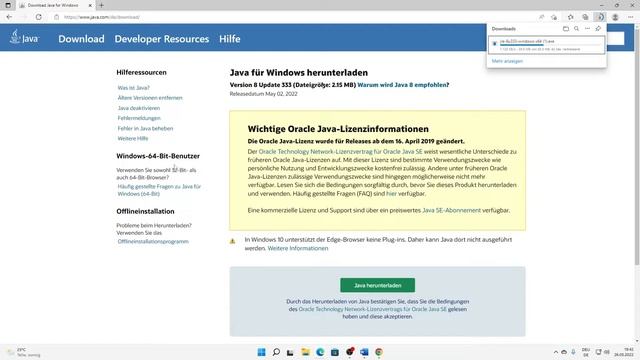Click the read aloud icon in the toolbar
The height and width of the screenshot is (360, 640).
pyautogui.click(x=542, y=17)
